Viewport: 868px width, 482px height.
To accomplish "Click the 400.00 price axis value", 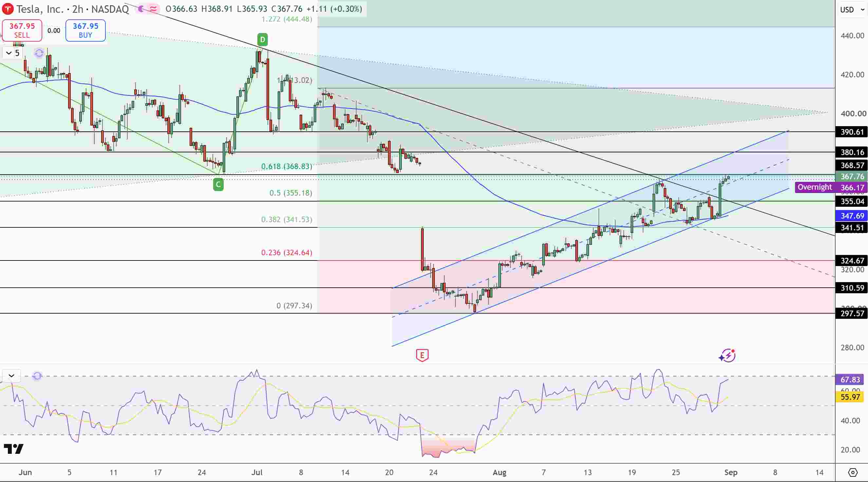I will click(x=853, y=114).
